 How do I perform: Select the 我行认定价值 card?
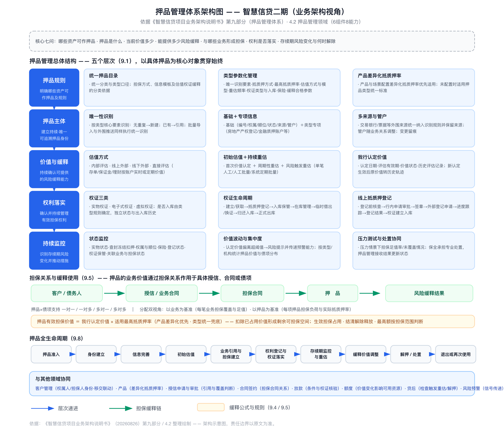(x=413, y=169)
